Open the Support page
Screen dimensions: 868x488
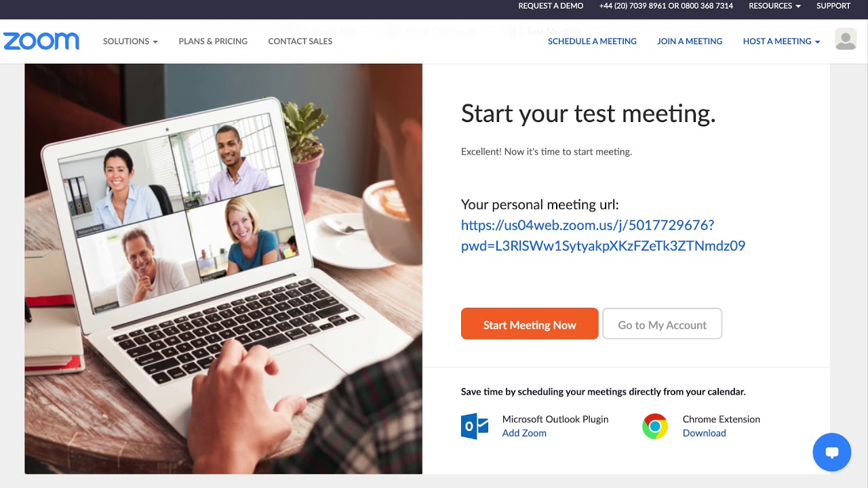[833, 6]
